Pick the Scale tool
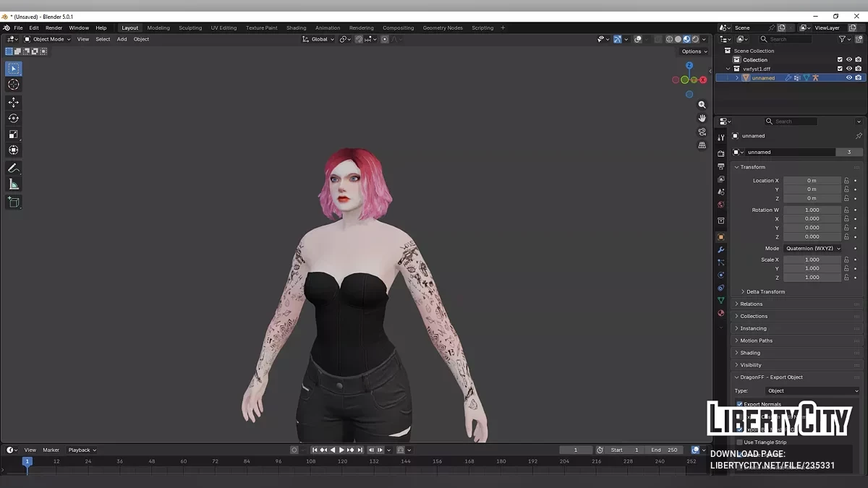Viewport: 868px width, 488px height. point(14,134)
